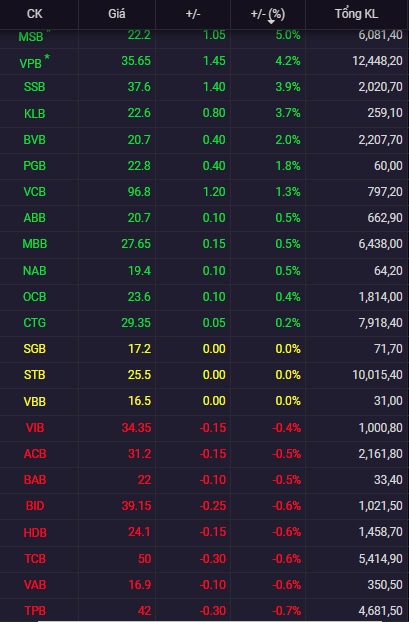This screenshot has height=622, width=409.
Task: Click the Giá column header
Action: (117, 14)
